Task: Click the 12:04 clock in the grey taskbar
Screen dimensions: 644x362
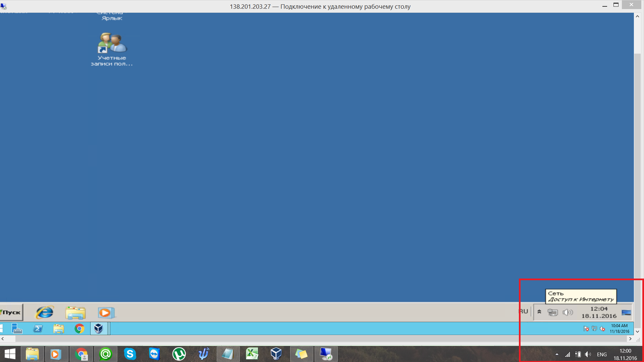Action: pyautogui.click(x=599, y=312)
